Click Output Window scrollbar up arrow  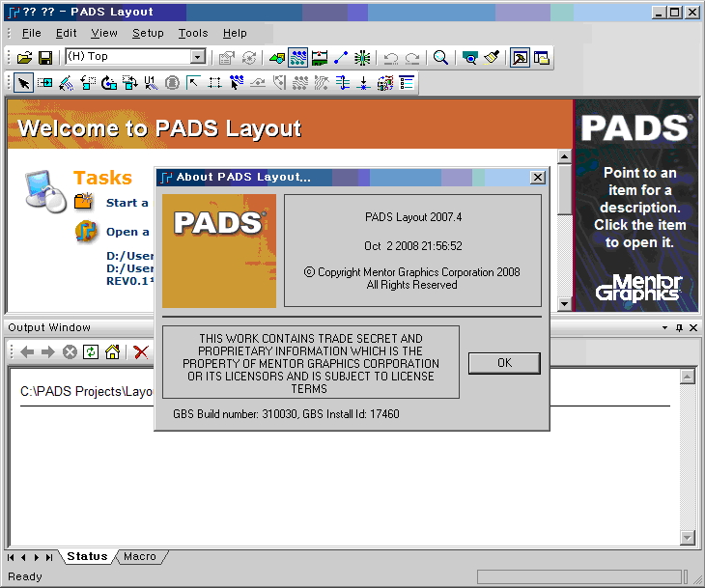[688, 377]
